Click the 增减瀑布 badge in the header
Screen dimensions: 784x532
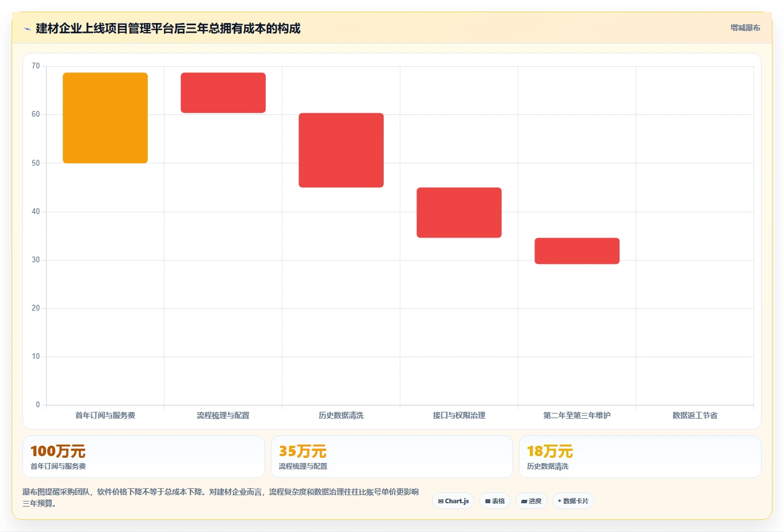click(745, 28)
